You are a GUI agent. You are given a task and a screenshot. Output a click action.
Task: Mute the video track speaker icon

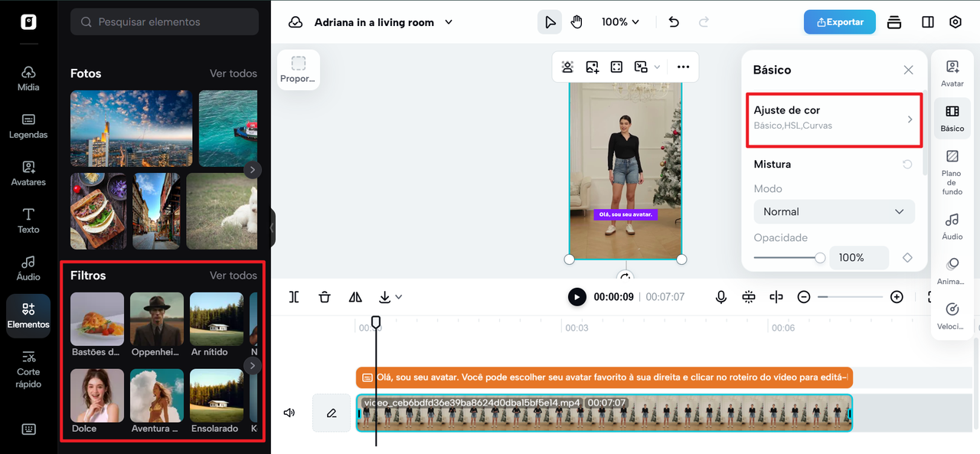tap(289, 413)
